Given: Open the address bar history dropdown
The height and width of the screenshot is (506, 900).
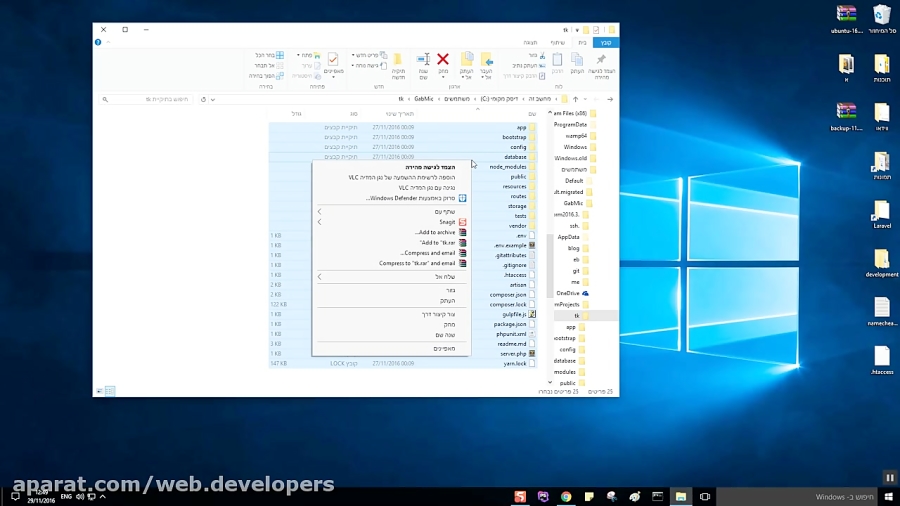Looking at the screenshot, I should pyautogui.click(x=215, y=99).
